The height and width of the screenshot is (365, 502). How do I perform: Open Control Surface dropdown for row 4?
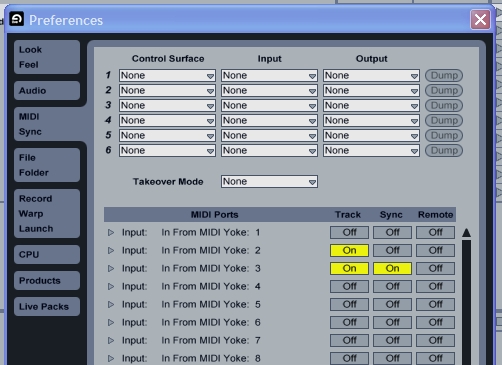point(167,121)
